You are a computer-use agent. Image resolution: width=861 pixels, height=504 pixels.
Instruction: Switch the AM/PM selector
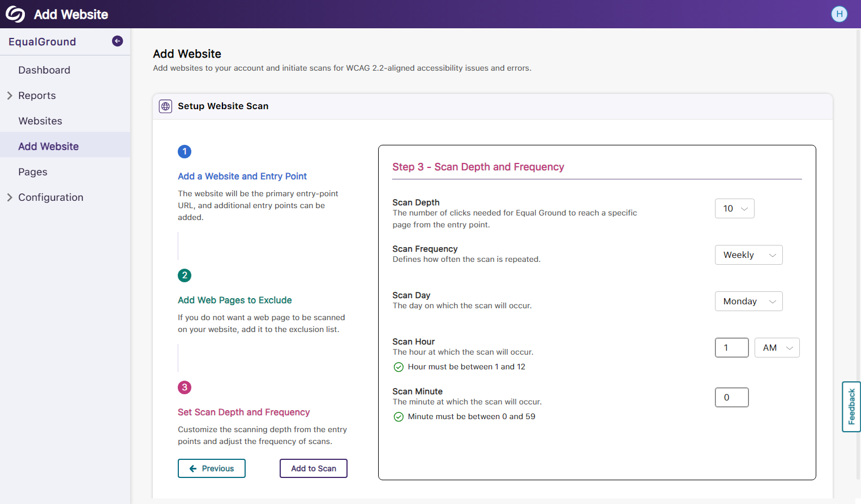[x=777, y=348]
